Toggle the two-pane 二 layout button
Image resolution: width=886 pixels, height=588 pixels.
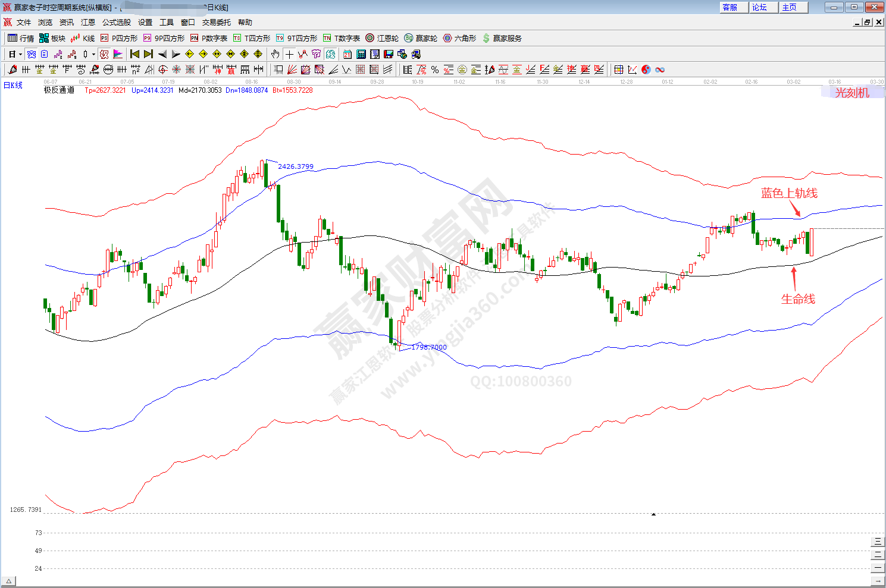coord(878,555)
